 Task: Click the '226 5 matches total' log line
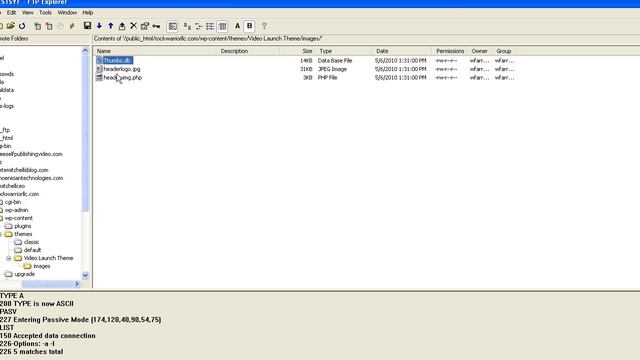31,351
